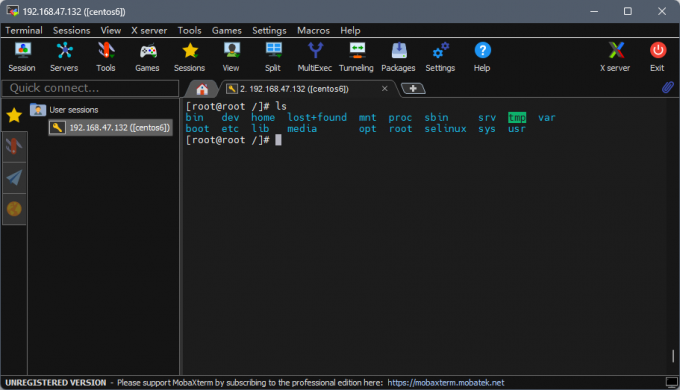The image size is (680, 390).
Task: Click the home directory name in terminal
Action: point(263,118)
